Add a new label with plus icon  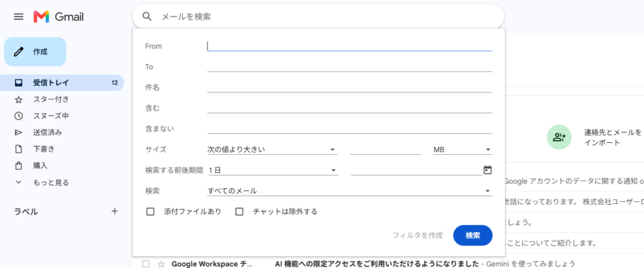(114, 211)
